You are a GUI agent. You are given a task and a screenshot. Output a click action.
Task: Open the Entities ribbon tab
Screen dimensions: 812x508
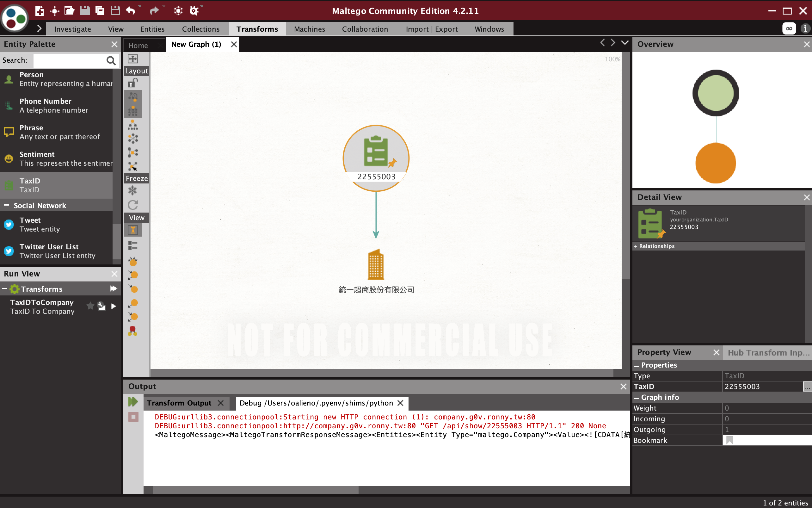(x=152, y=29)
